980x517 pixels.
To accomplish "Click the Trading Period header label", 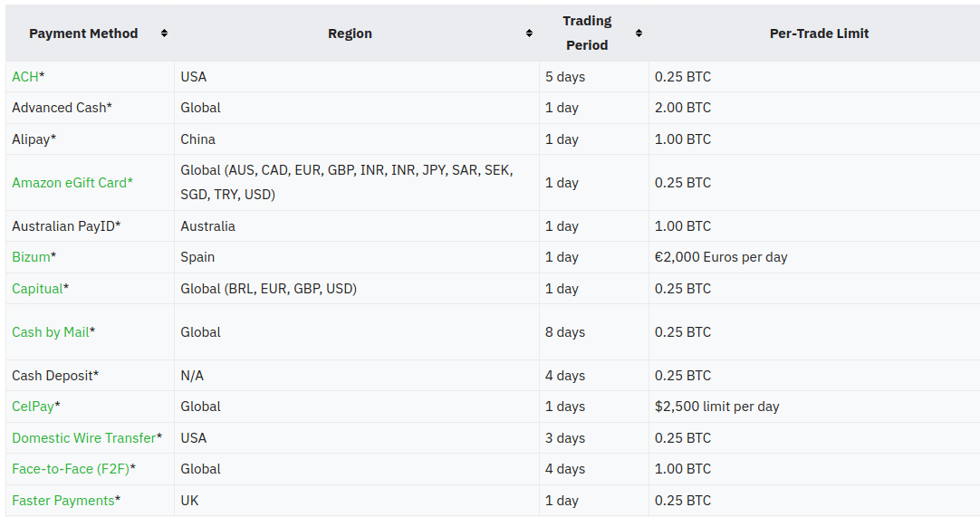I will [x=587, y=34].
